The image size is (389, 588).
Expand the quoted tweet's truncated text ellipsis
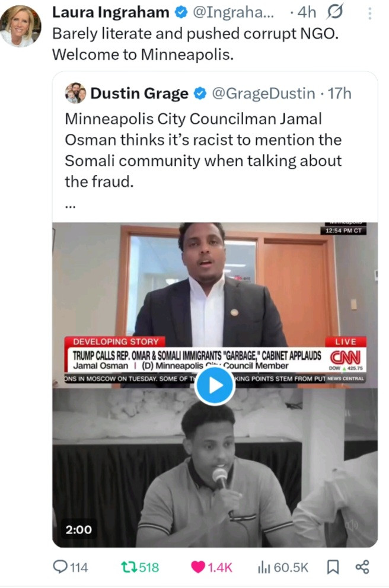[70, 206]
